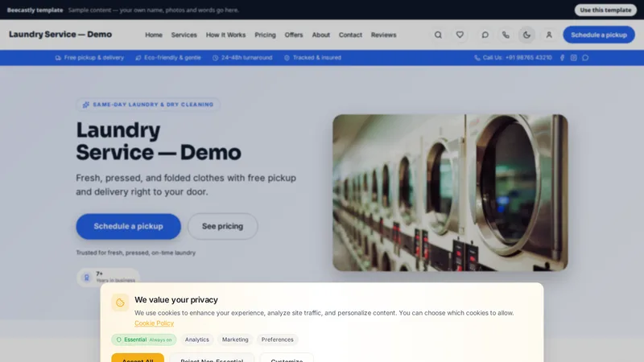
Task: Toggle Analytics cookie chip
Action: point(196,339)
